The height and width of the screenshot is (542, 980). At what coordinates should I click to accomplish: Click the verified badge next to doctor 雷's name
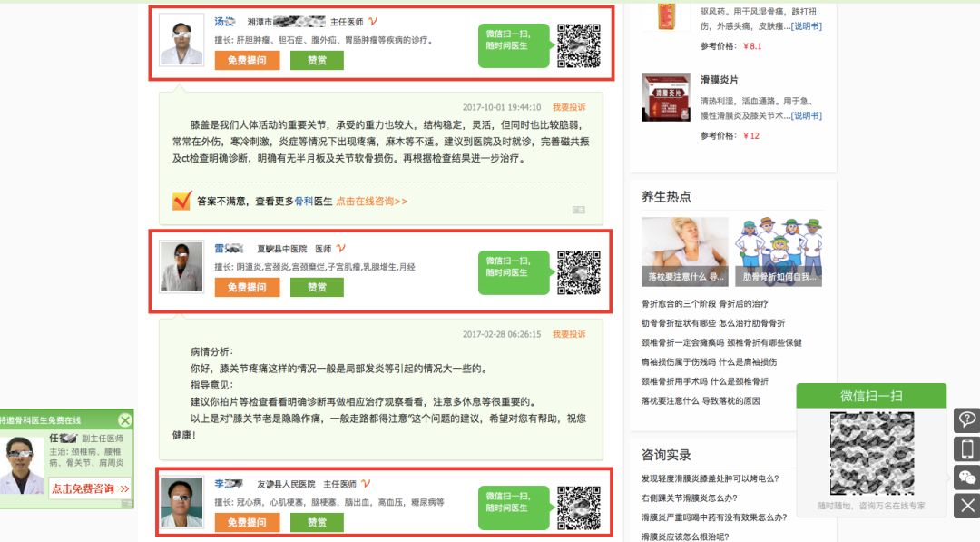341,247
